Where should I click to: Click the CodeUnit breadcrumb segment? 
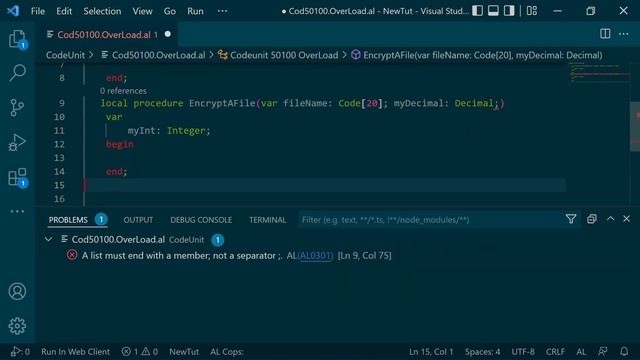[x=65, y=55]
